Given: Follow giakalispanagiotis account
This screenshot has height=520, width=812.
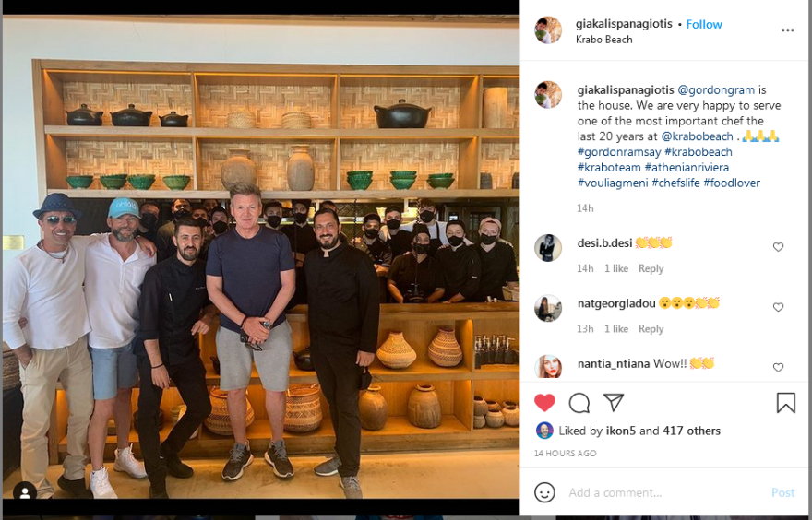Looking at the screenshot, I should coord(704,24).
